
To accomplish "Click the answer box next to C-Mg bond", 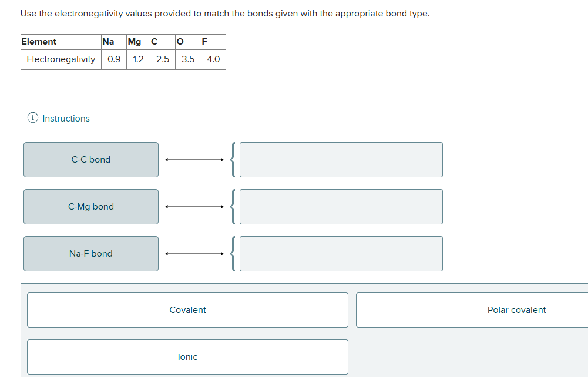I will pos(341,206).
